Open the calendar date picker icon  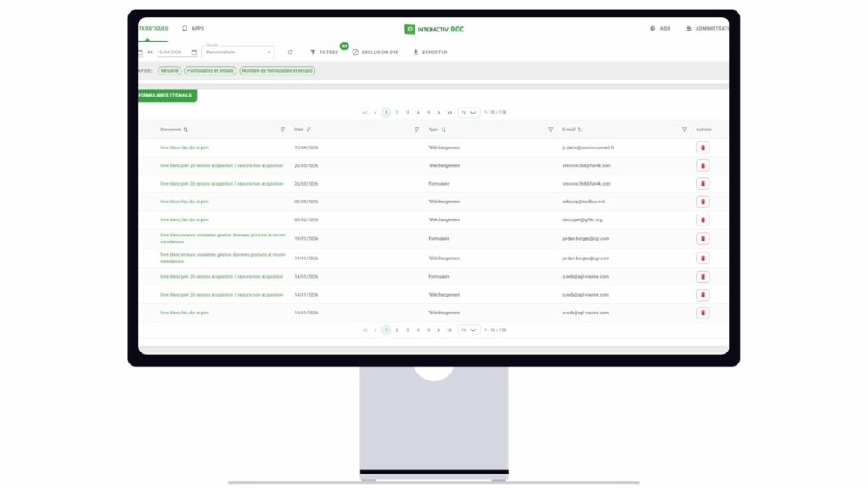coord(196,52)
